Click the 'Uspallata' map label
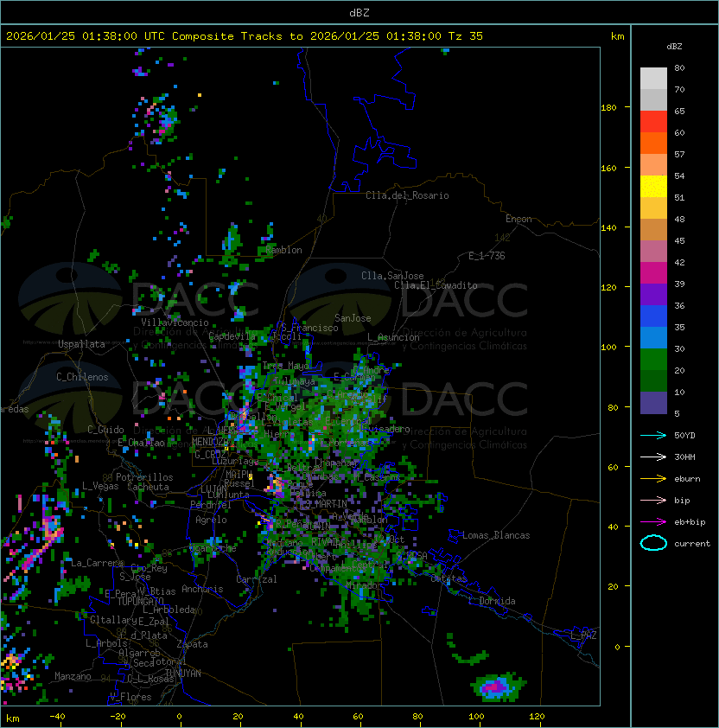Viewport: 719px width, 728px height. click(x=81, y=344)
